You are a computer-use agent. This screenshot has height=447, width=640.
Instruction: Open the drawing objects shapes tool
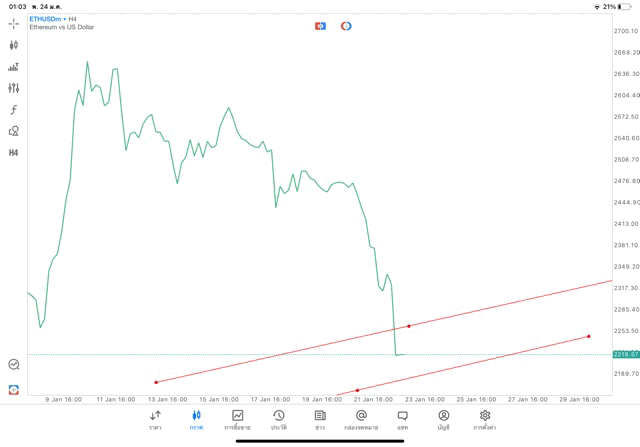coord(14,131)
